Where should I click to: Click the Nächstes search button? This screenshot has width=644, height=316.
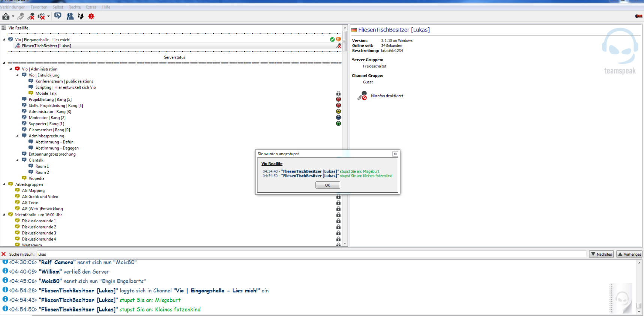pos(601,254)
